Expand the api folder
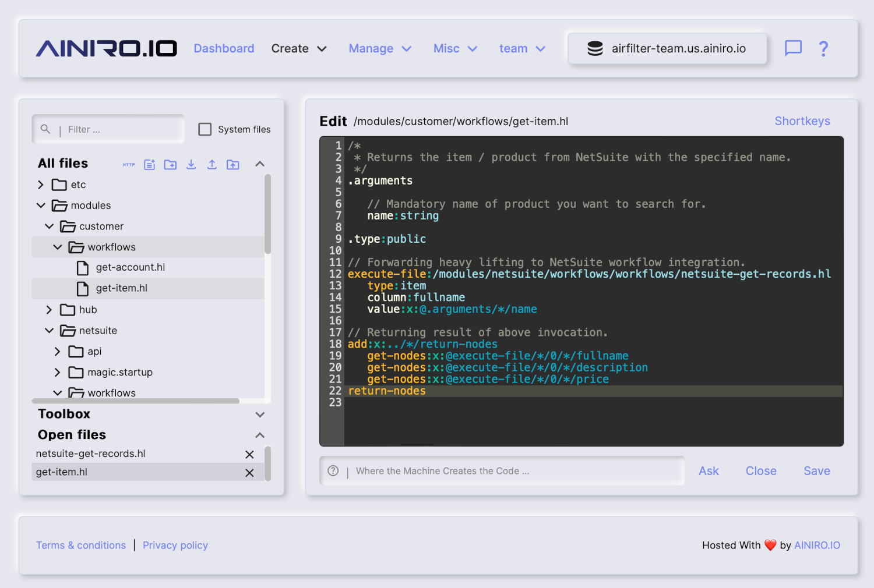 (57, 352)
